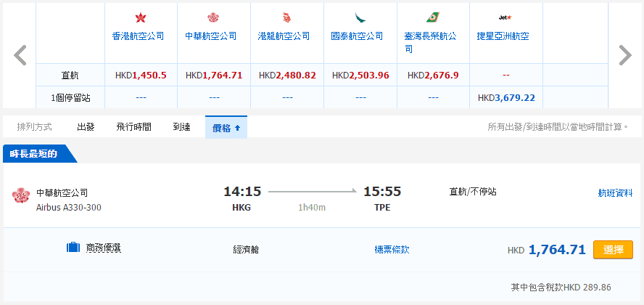Select Jetstar Asia HKD3,679.22 one-stop fare
644x305 pixels.
505,97
